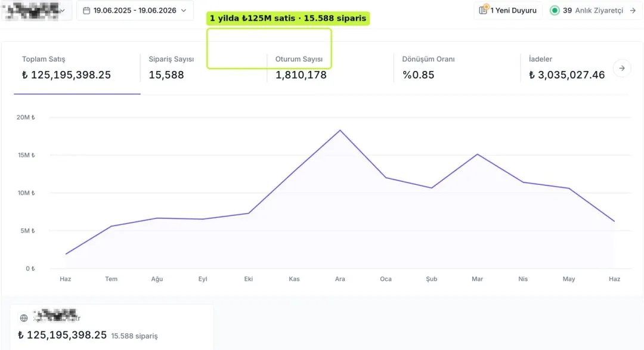Select the Toplam Satış metric tab
Viewport: 644px width, 350px height.
[77, 68]
